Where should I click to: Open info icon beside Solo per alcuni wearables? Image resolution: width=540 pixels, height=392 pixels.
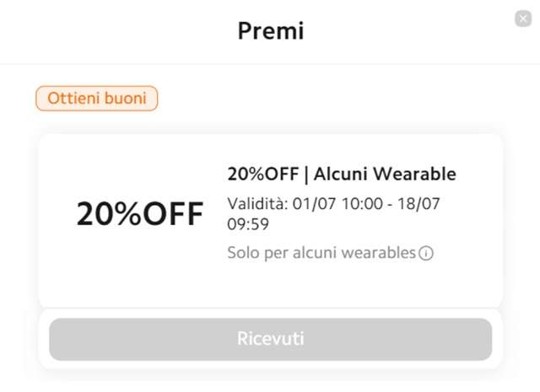[x=426, y=254]
